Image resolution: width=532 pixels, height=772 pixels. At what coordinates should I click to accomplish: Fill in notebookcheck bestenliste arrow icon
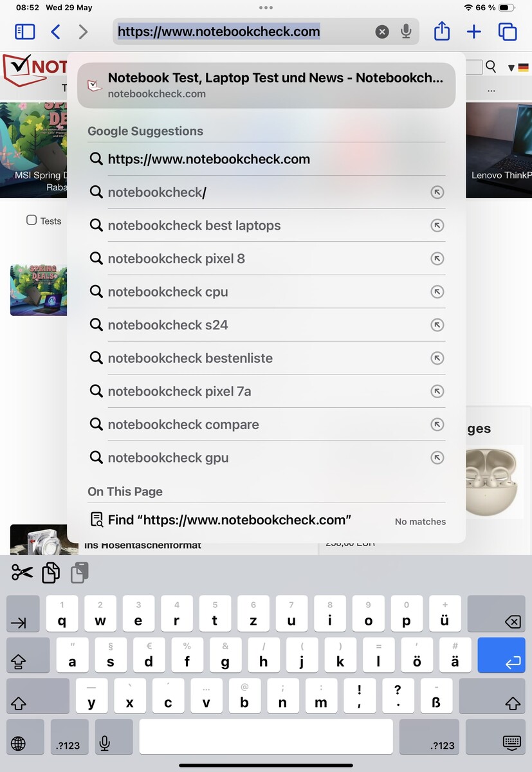[x=437, y=358]
